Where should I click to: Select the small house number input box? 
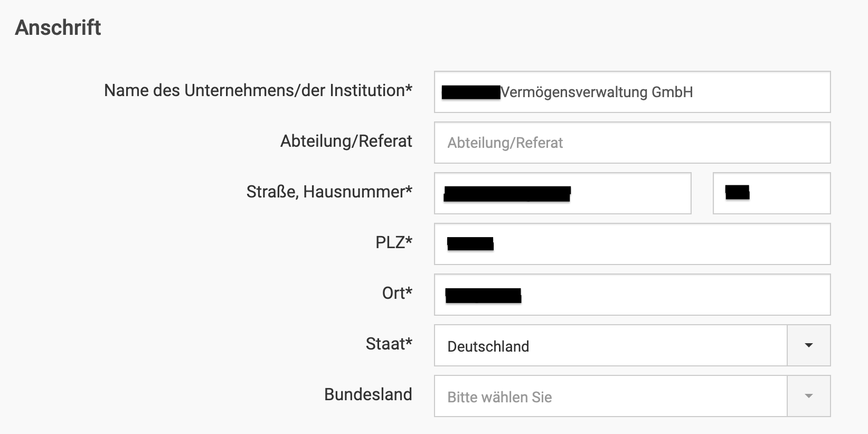771,193
